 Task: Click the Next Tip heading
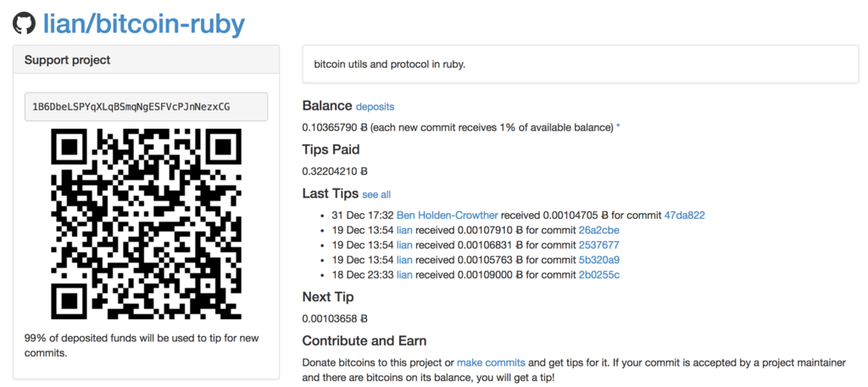point(328,297)
